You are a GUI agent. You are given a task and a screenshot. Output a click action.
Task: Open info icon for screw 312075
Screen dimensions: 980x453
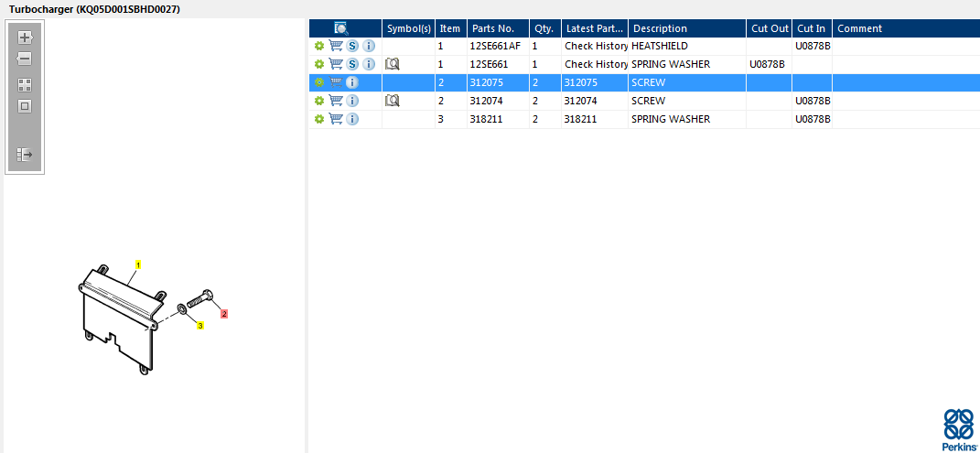(352, 82)
